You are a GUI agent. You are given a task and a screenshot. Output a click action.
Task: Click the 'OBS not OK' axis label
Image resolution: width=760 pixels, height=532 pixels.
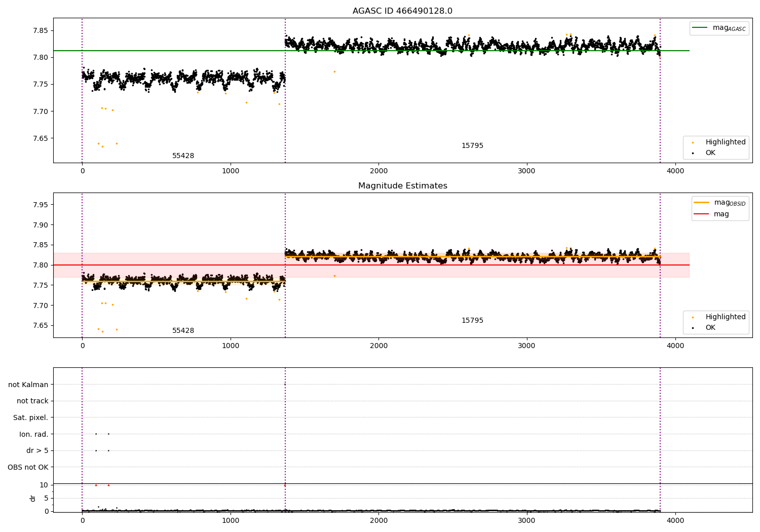[28, 467]
